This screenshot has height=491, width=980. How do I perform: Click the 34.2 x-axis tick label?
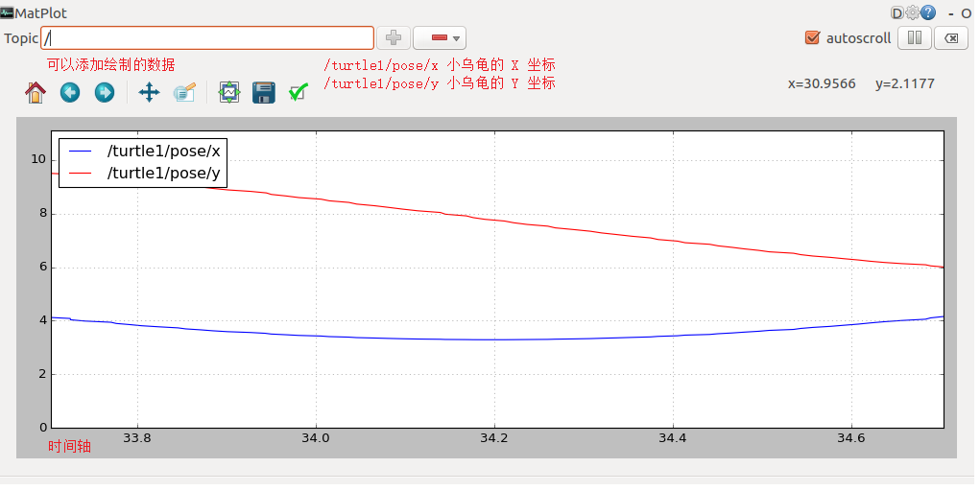pos(493,438)
